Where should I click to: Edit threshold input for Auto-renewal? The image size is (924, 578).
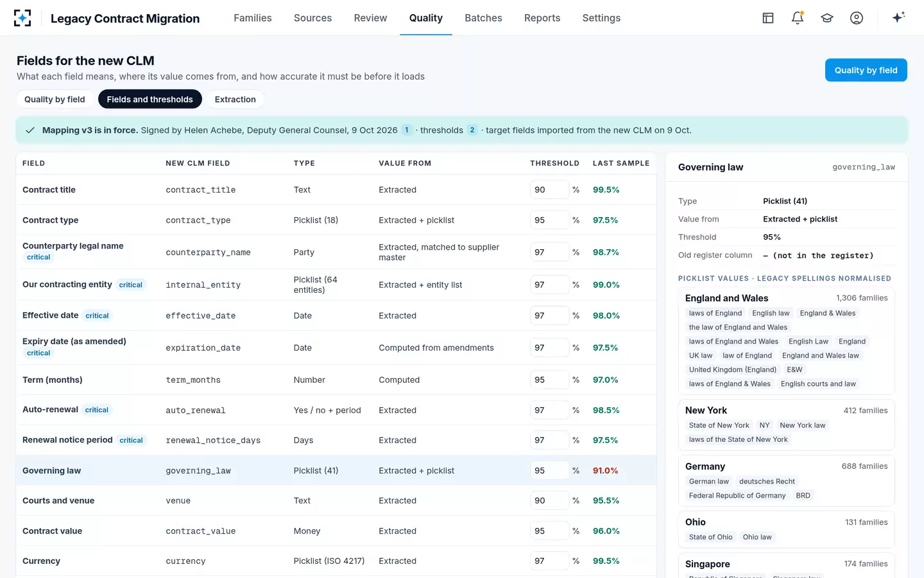tap(549, 410)
